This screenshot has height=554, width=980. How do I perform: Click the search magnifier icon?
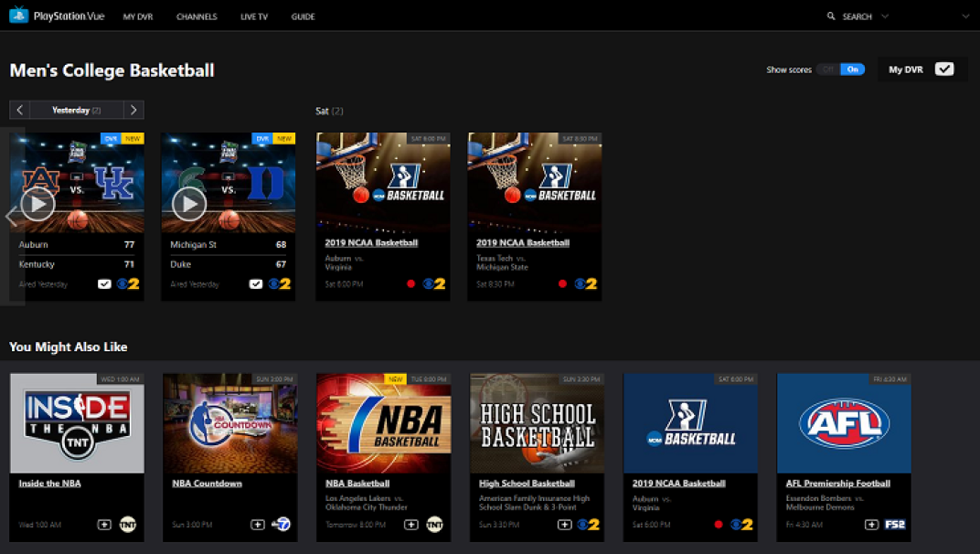point(831,16)
